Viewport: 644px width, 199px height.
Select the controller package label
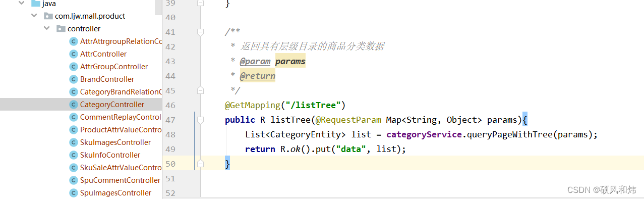84,28
